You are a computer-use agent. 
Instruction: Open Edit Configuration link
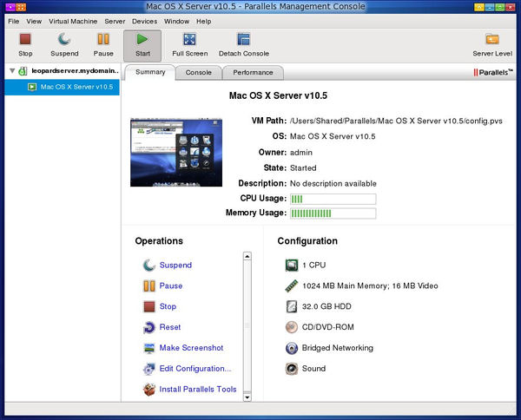(195, 369)
